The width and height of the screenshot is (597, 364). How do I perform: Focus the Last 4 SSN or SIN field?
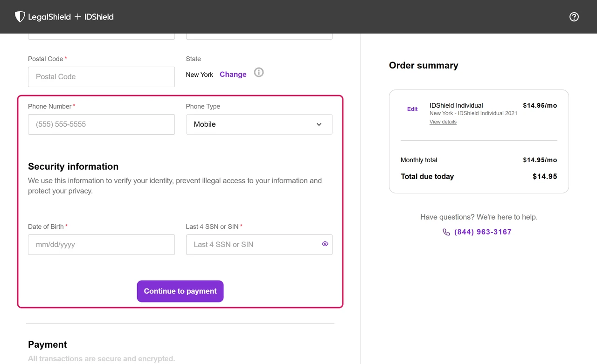[x=259, y=245]
